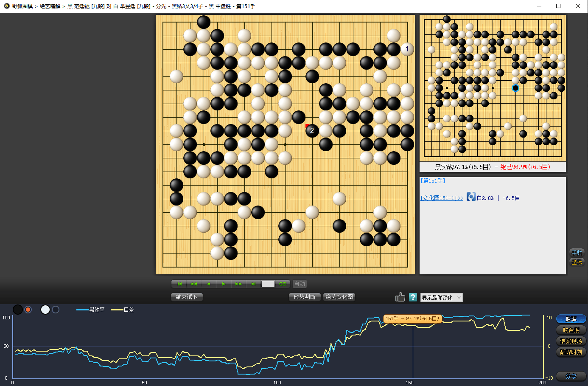
Task: Select the empty white-player radio button
Action: coord(56,310)
